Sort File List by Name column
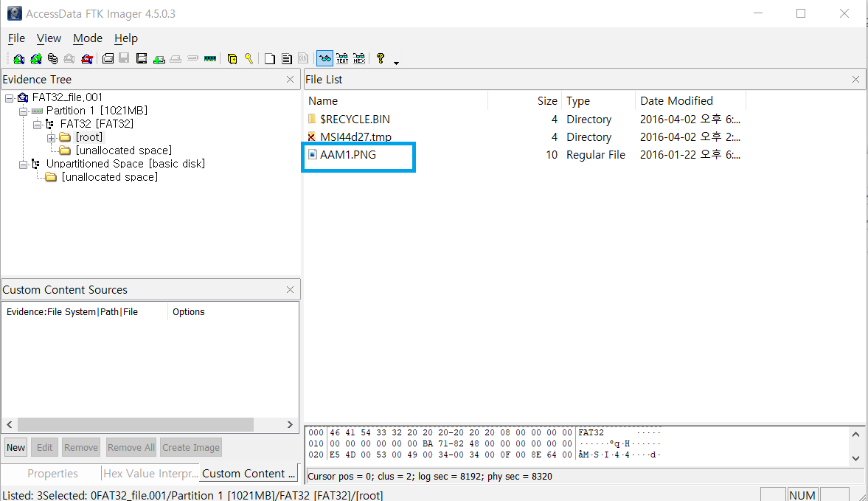 [x=396, y=101]
